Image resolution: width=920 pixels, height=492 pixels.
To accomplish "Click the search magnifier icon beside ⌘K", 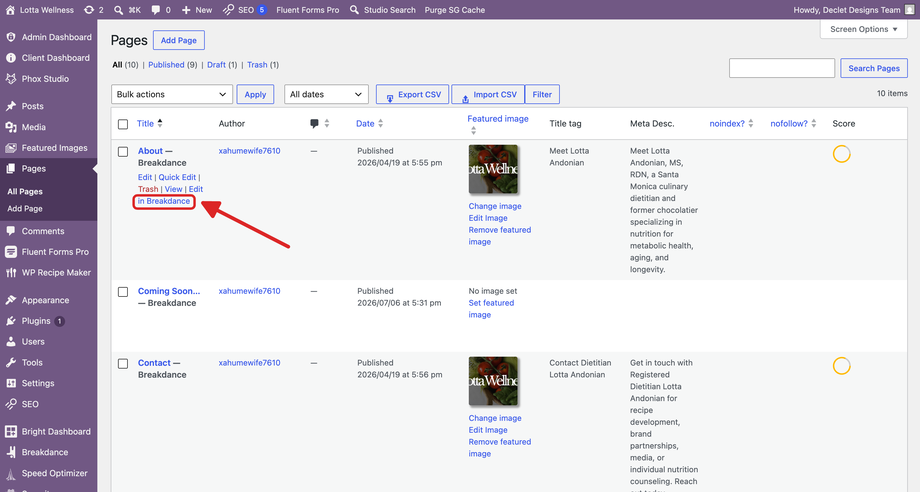I will [119, 10].
